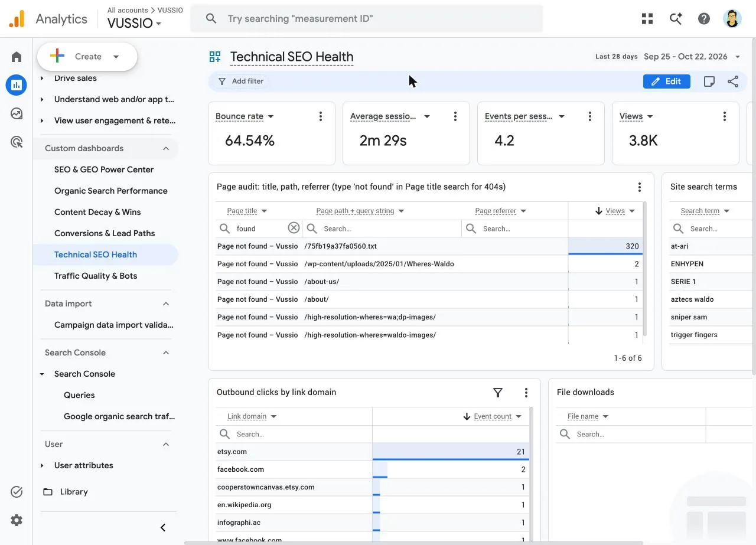Collapse the Custom dashboards section
Screen dimensions: 756x545
[x=166, y=148]
